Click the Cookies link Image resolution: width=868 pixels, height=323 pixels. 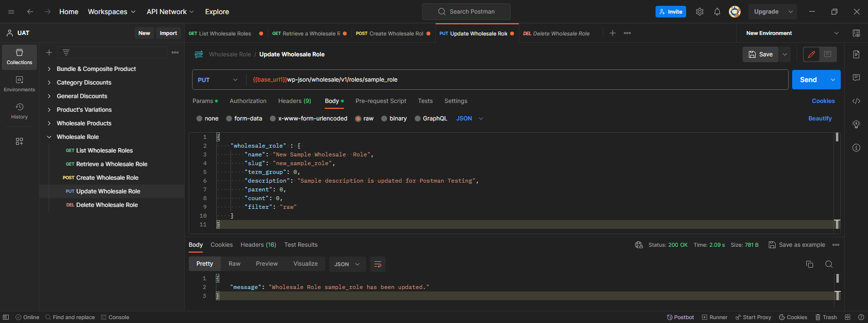click(x=823, y=101)
